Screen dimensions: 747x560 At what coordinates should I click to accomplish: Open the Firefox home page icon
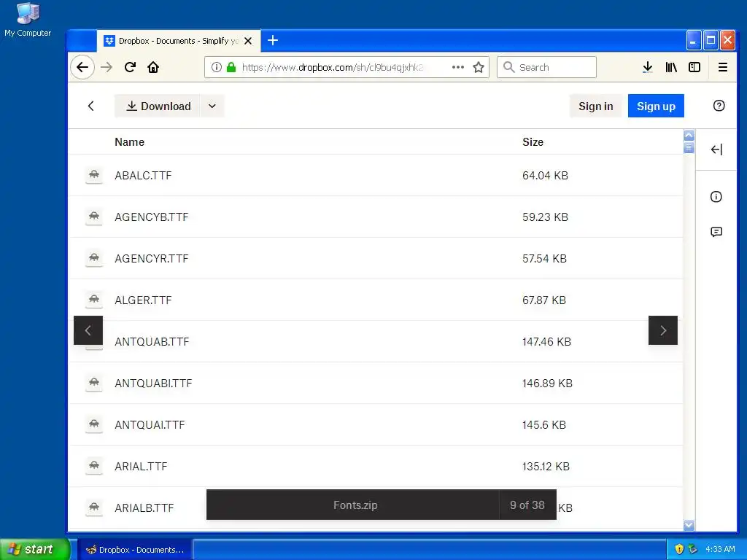pyautogui.click(x=153, y=67)
